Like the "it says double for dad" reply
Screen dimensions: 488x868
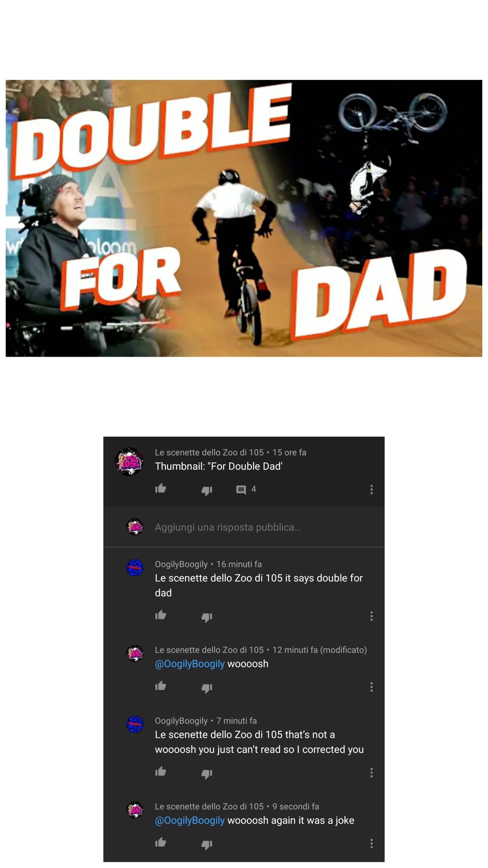[160, 615]
